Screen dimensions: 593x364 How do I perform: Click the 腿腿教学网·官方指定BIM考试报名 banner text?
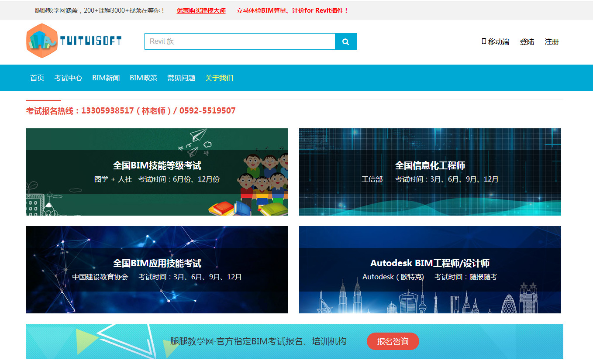(x=259, y=341)
